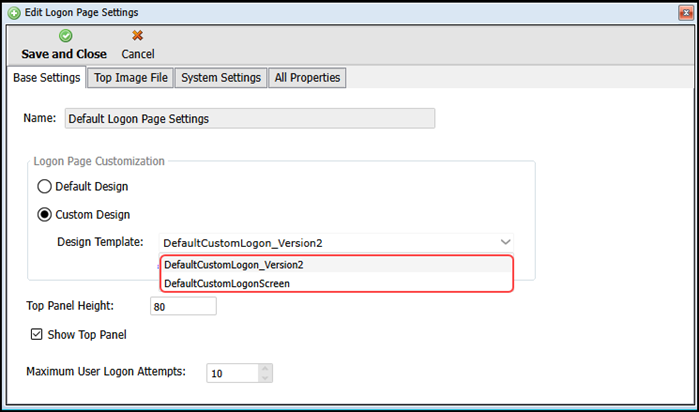The image size is (699, 412).
Task: Open the Top Image File tab
Action: tap(132, 78)
